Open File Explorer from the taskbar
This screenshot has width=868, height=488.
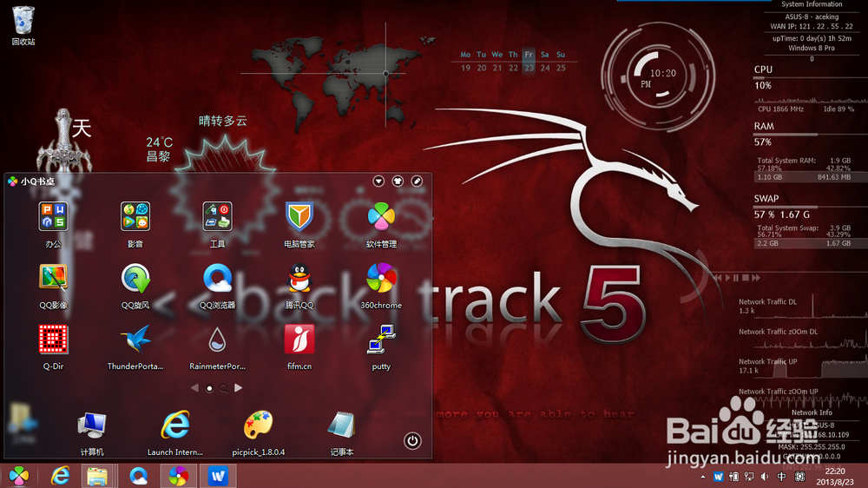[x=97, y=476]
